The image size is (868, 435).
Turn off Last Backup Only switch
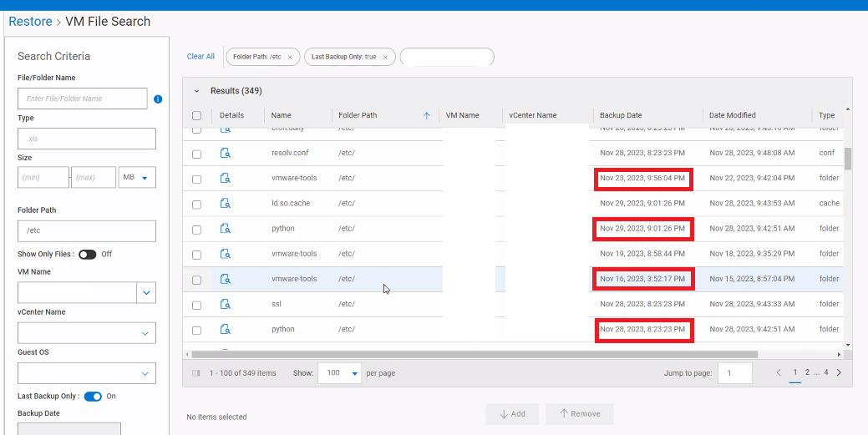click(x=93, y=397)
